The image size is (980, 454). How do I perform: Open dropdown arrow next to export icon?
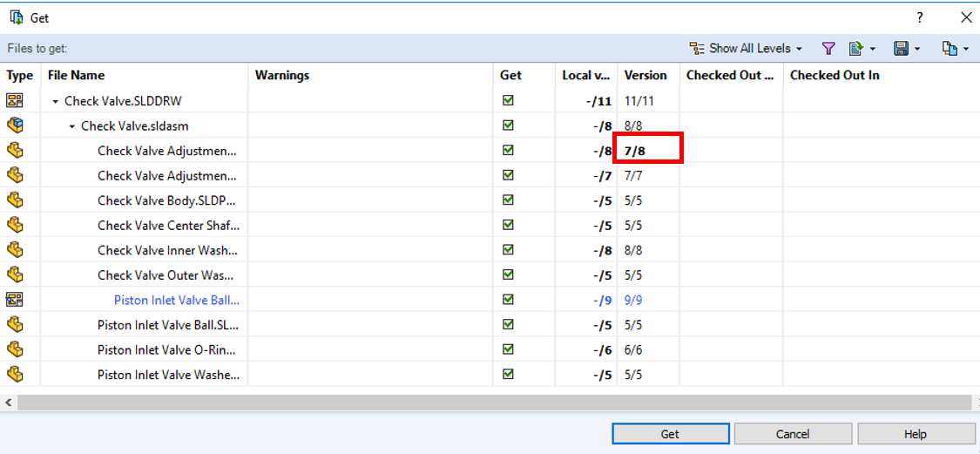(x=872, y=49)
